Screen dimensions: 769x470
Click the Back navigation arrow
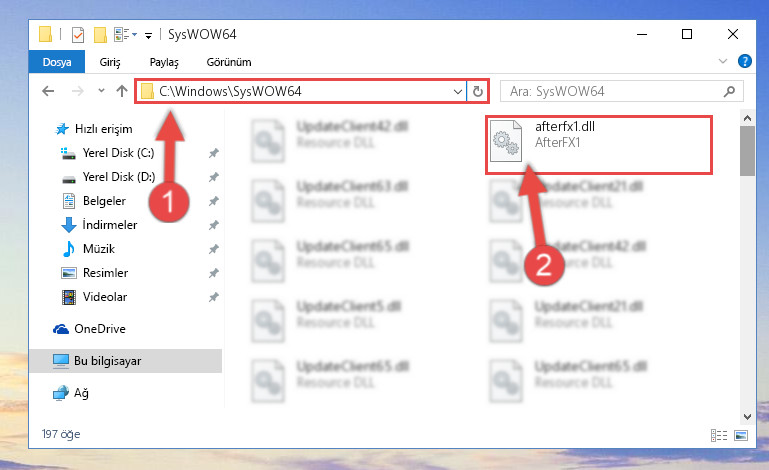tap(48, 91)
